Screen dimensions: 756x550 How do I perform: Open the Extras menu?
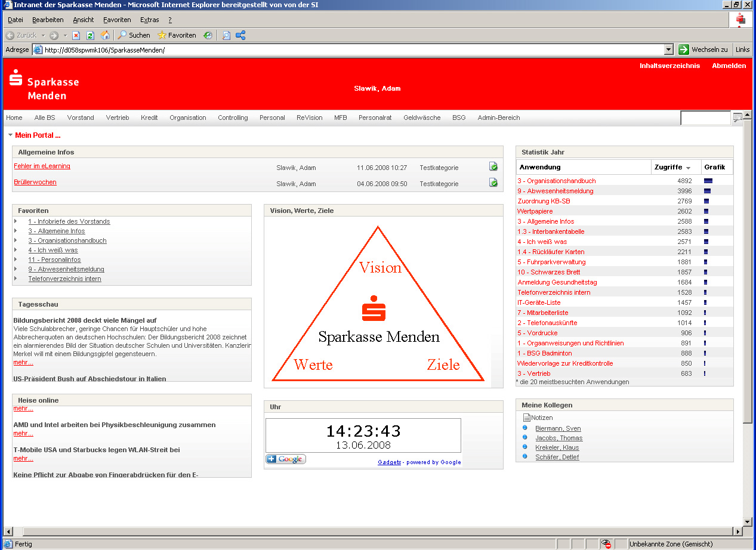point(149,20)
